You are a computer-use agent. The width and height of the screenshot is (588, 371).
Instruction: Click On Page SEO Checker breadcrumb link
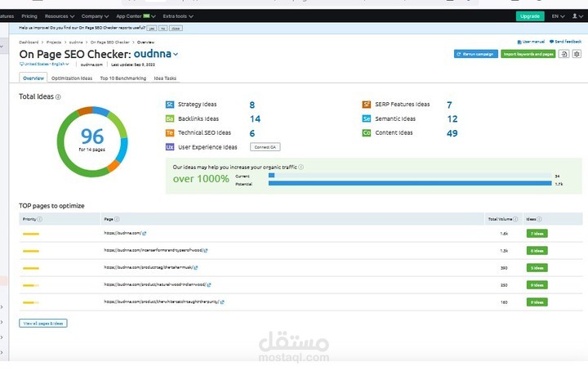pos(110,42)
